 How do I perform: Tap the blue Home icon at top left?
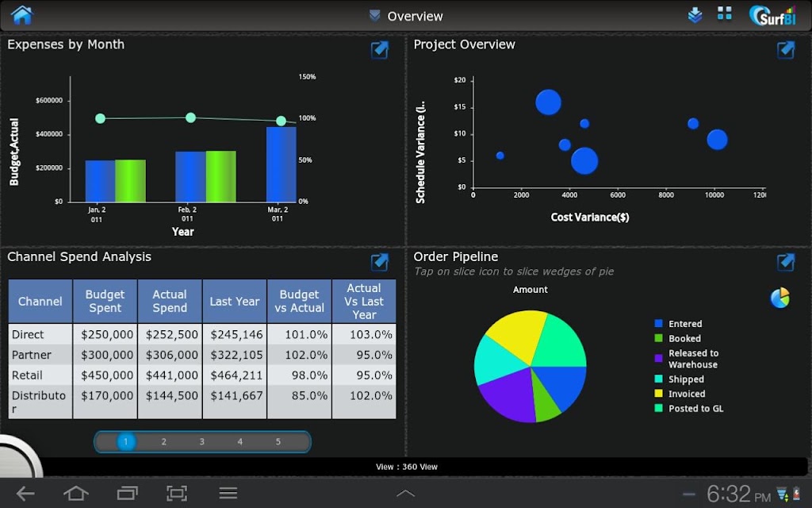coord(21,15)
